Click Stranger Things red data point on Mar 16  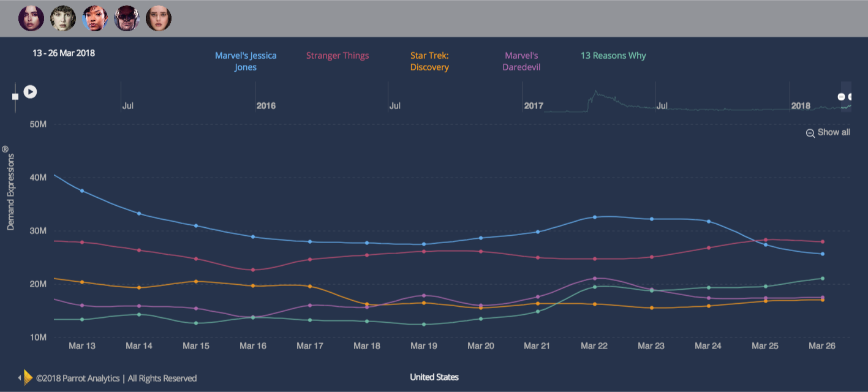pos(253,270)
